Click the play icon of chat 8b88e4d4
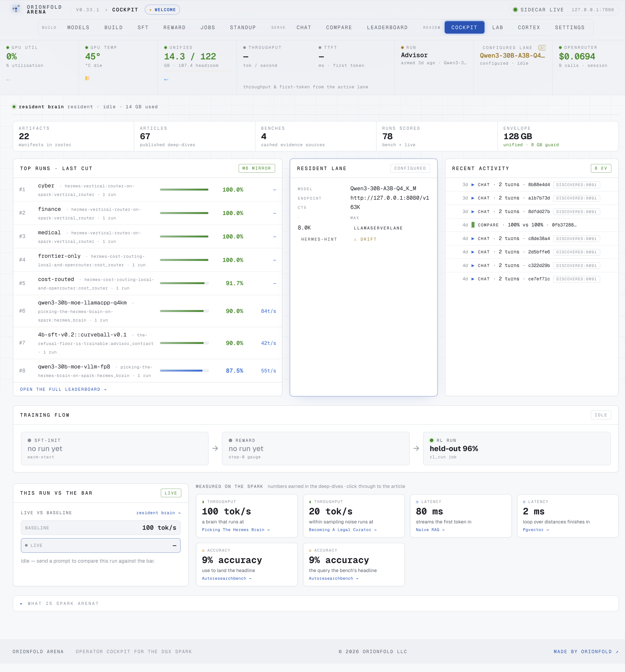This screenshot has width=625, height=672. coord(473,185)
